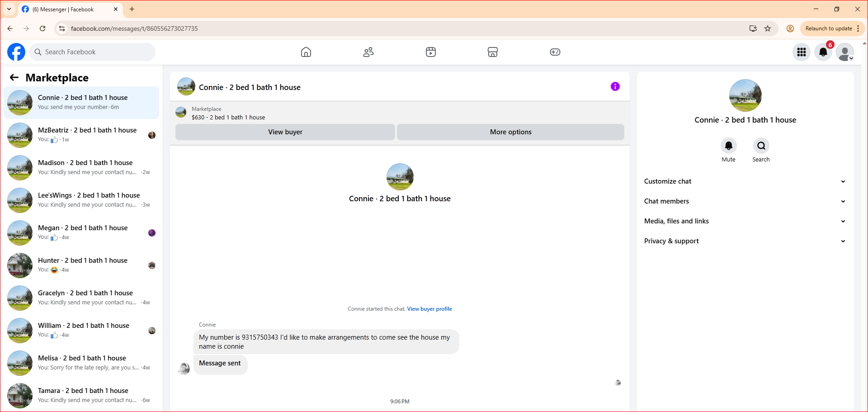
Task: Click the View buyer button
Action: tap(285, 132)
